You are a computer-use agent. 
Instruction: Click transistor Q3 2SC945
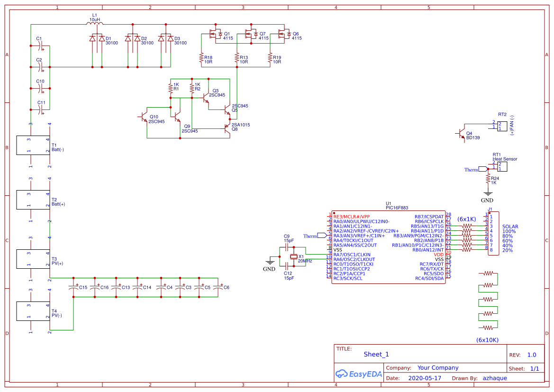pyautogui.click(x=206, y=98)
